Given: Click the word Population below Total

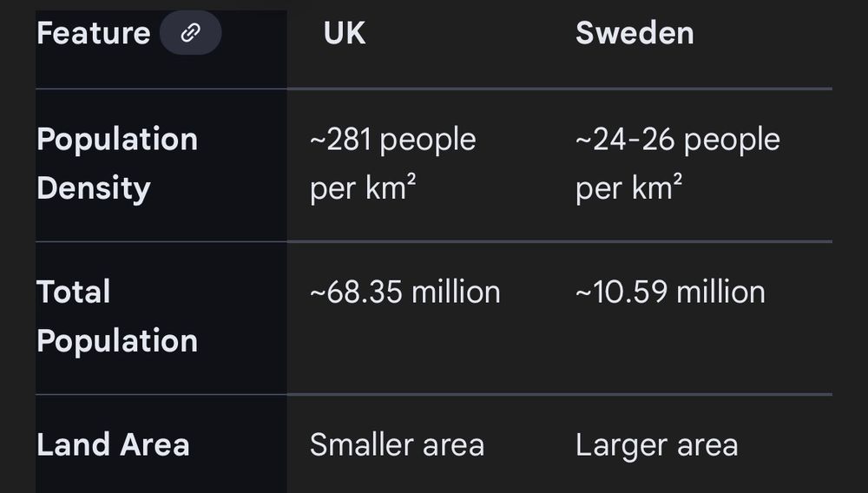Looking at the screenshot, I should click(x=117, y=341).
